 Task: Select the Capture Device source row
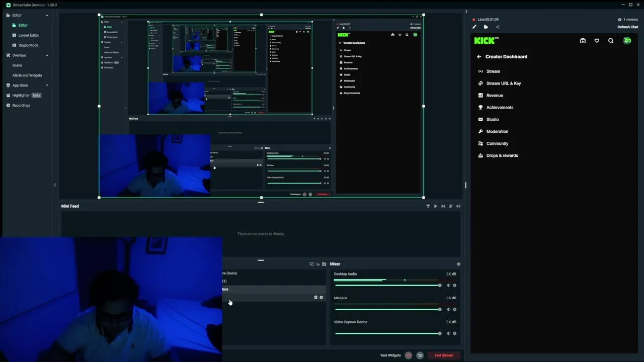point(274,274)
